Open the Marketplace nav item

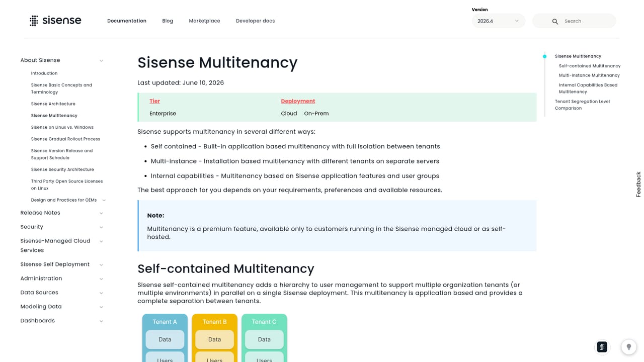click(x=204, y=21)
